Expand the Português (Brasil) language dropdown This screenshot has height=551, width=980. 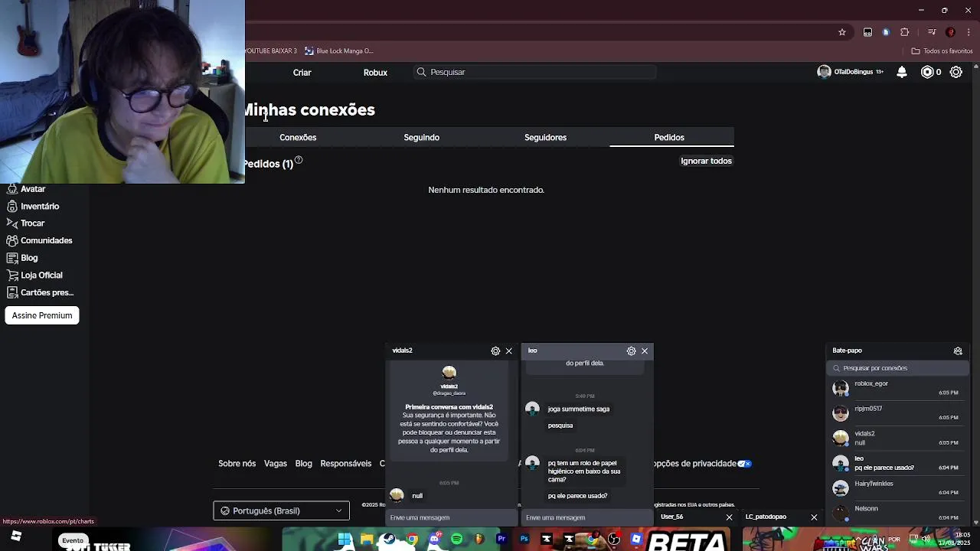[x=281, y=510]
